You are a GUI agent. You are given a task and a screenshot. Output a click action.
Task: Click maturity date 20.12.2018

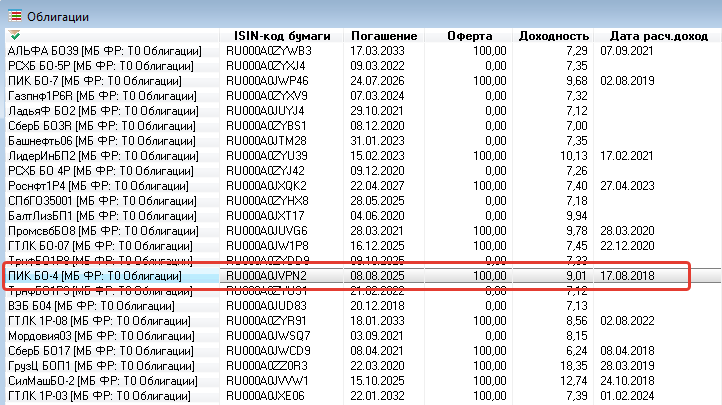click(377, 306)
